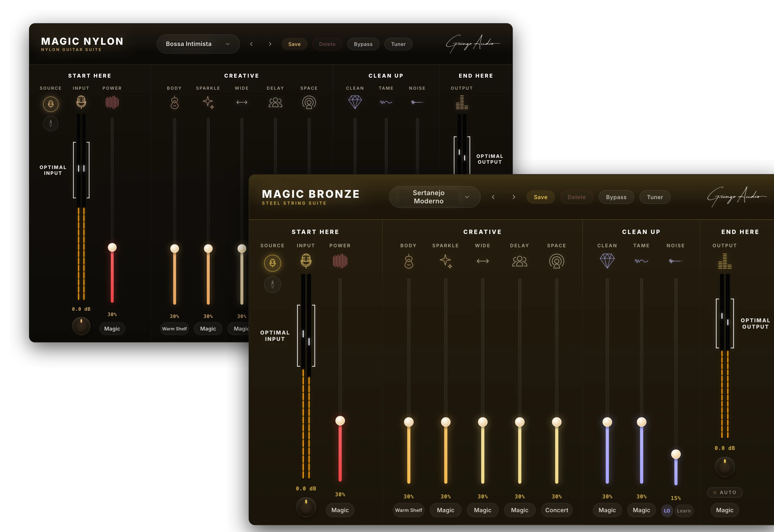Open the Sertanejo Moderno preset dropdown
774x532 pixels.
click(x=435, y=197)
